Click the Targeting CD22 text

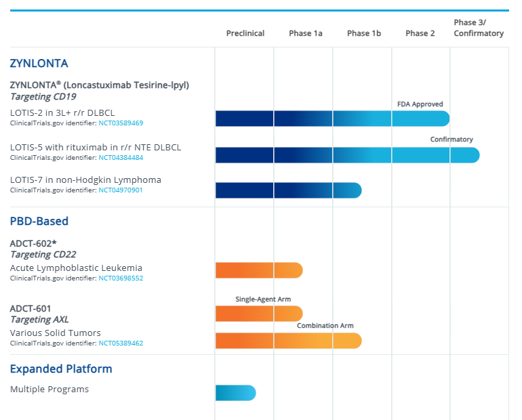click(x=43, y=255)
